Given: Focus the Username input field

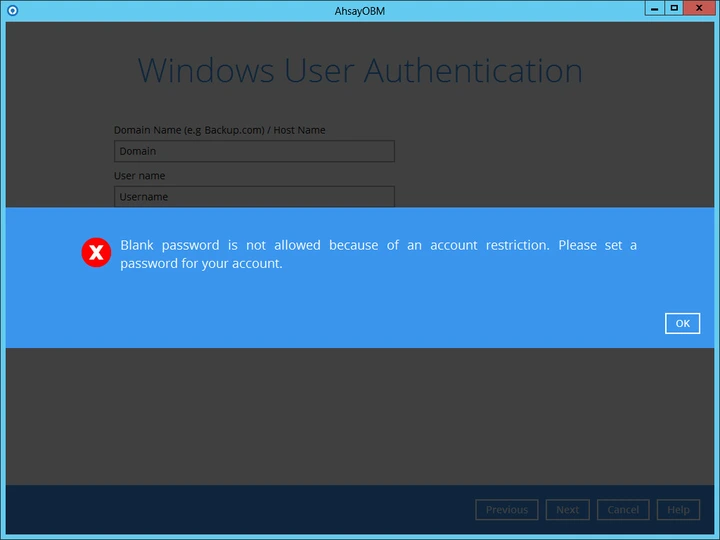Looking at the screenshot, I should point(254,196).
